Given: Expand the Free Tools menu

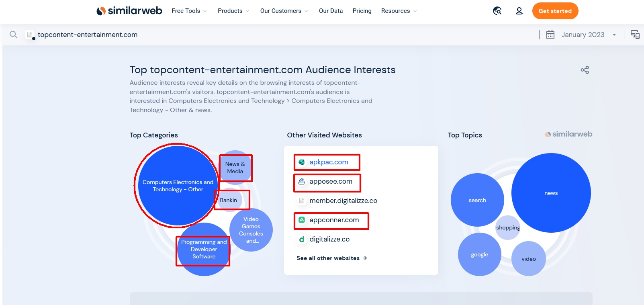Looking at the screenshot, I should pyautogui.click(x=189, y=11).
